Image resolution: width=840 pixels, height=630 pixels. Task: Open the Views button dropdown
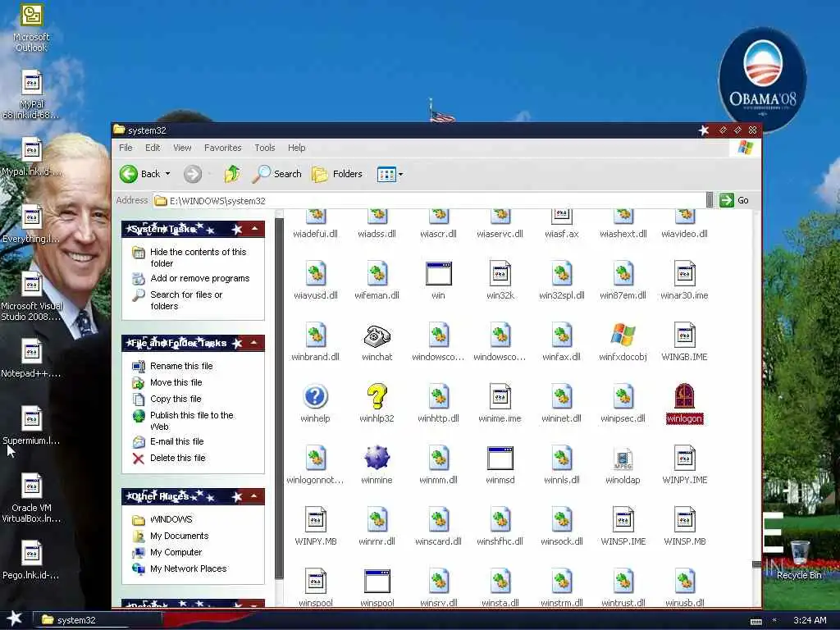[400, 174]
